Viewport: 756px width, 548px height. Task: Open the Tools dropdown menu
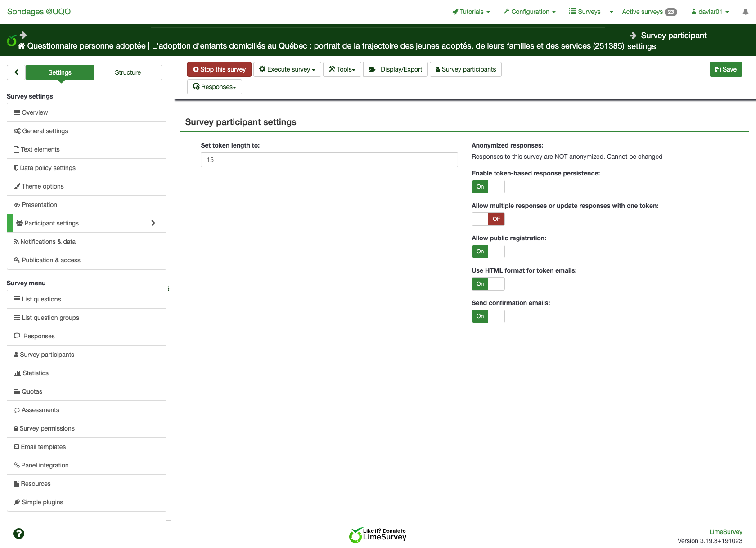[342, 69]
